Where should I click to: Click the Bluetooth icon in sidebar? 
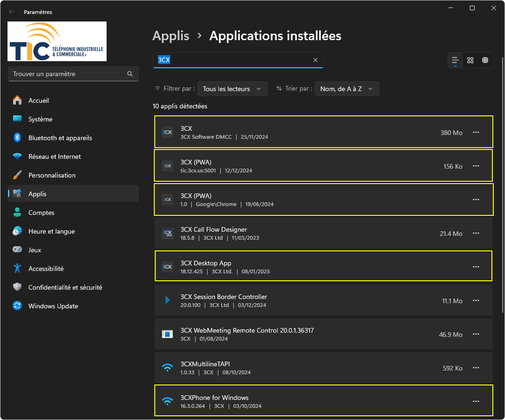(x=17, y=137)
